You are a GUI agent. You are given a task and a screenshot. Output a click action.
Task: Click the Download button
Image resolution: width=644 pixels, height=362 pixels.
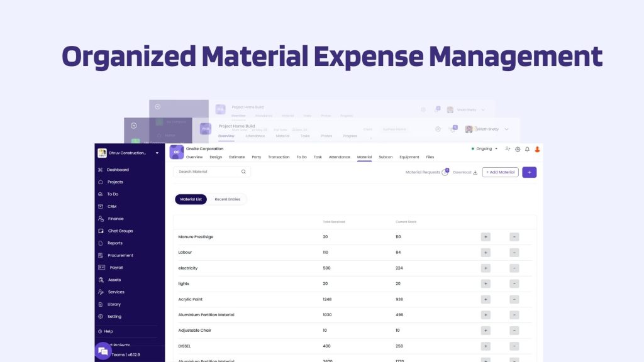(x=465, y=172)
